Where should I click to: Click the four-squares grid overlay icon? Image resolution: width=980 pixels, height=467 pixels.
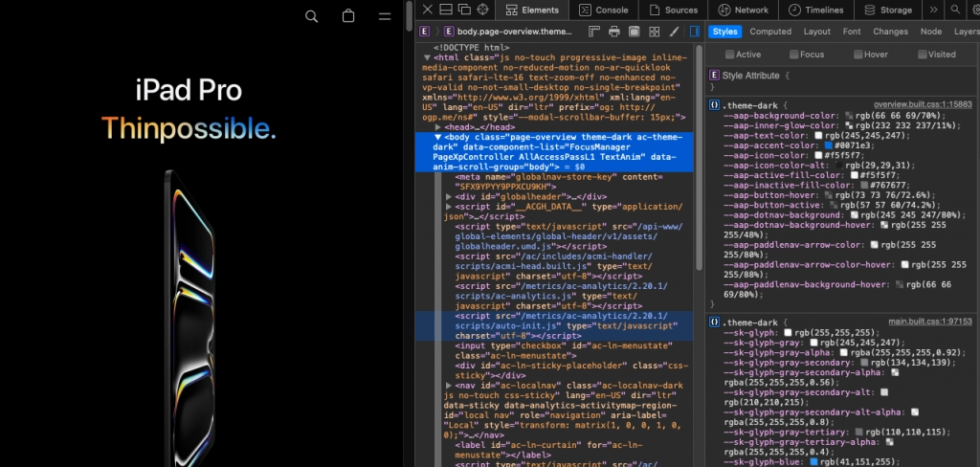655,32
